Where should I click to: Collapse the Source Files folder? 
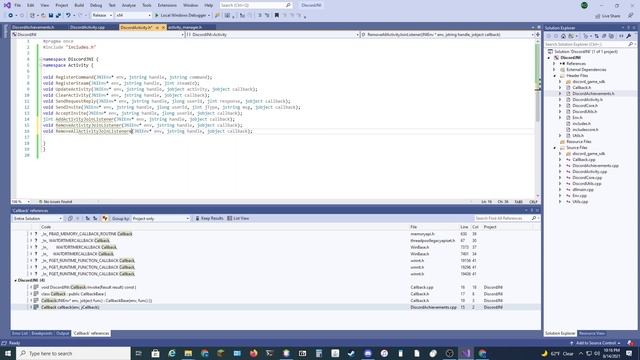pos(555,147)
